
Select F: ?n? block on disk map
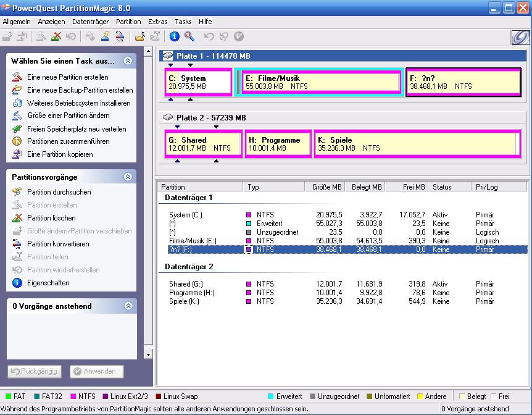tap(463, 82)
